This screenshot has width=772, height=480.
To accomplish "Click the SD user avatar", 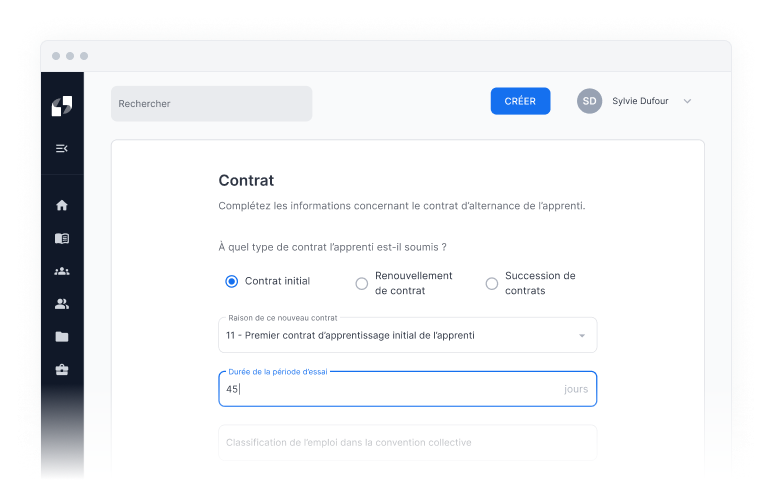I will (590, 101).
